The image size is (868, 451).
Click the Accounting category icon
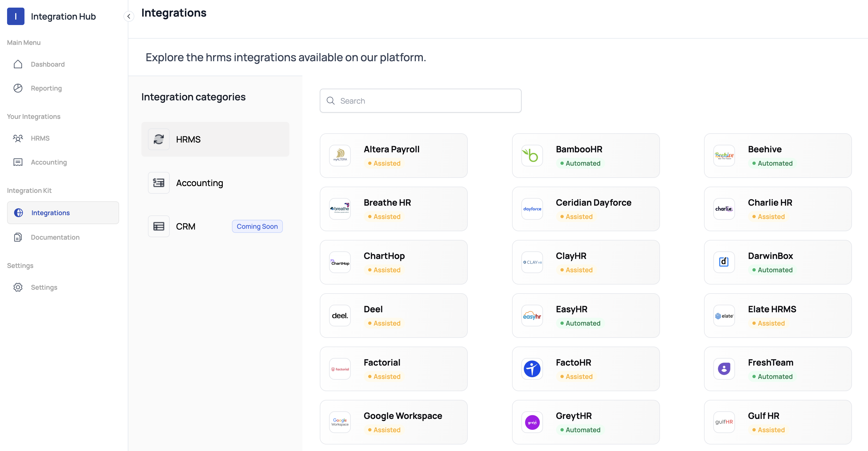pos(158,183)
